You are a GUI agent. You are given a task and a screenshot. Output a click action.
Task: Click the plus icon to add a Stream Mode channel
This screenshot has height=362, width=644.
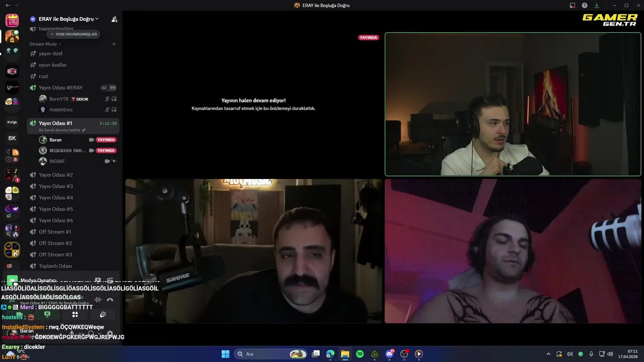click(114, 44)
